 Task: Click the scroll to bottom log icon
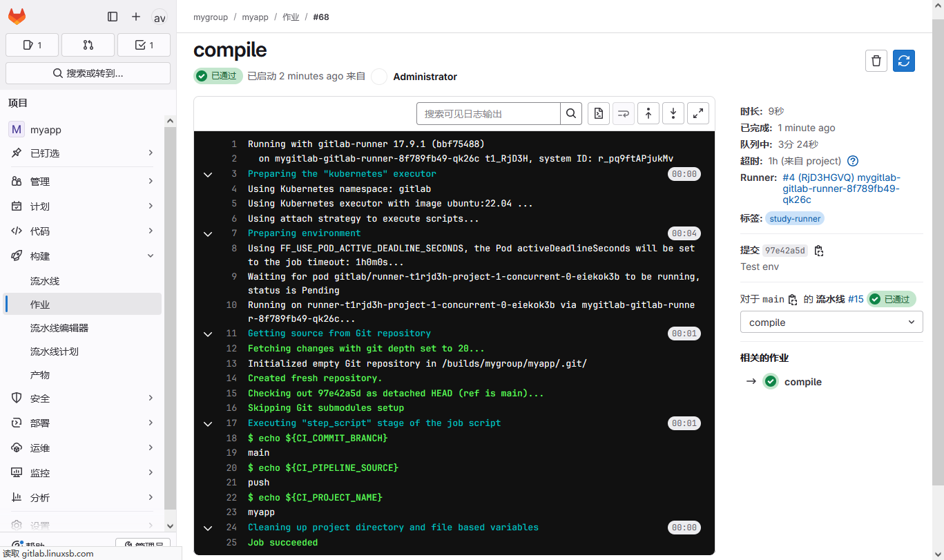673,113
